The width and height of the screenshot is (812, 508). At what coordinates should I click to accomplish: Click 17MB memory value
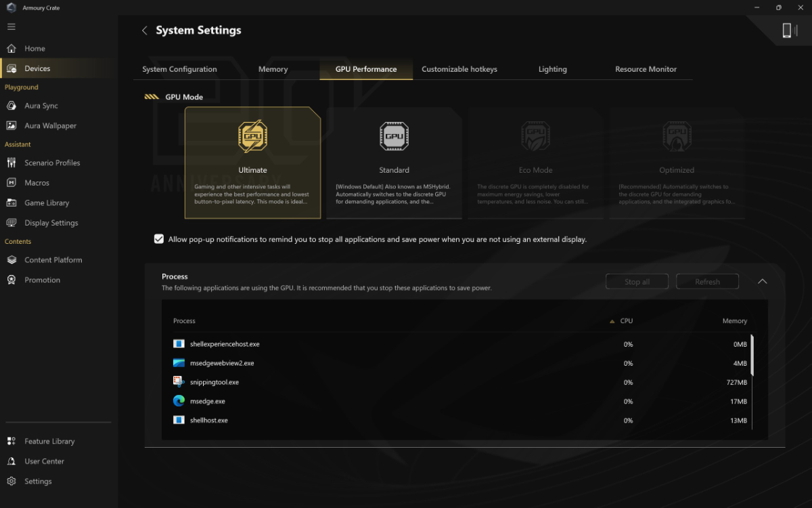tap(738, 401)
